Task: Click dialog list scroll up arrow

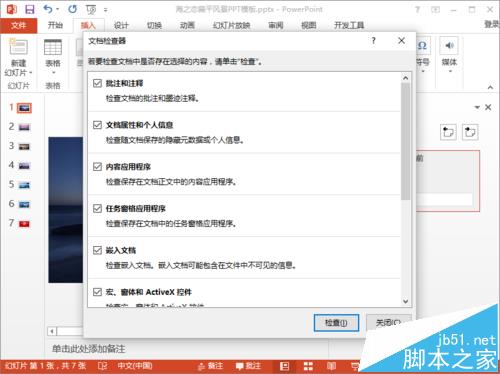Action: [405, 78]
